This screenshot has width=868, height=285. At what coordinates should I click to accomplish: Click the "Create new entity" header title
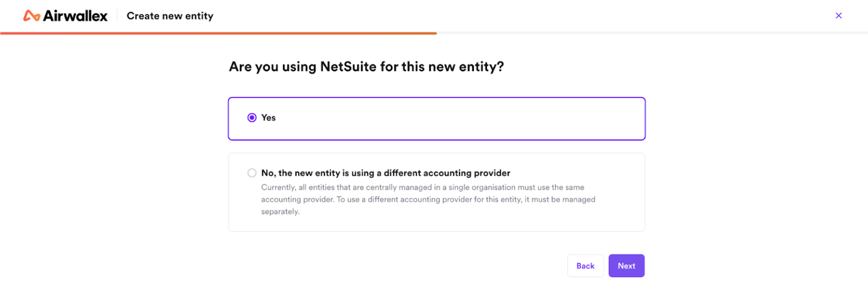170,16
